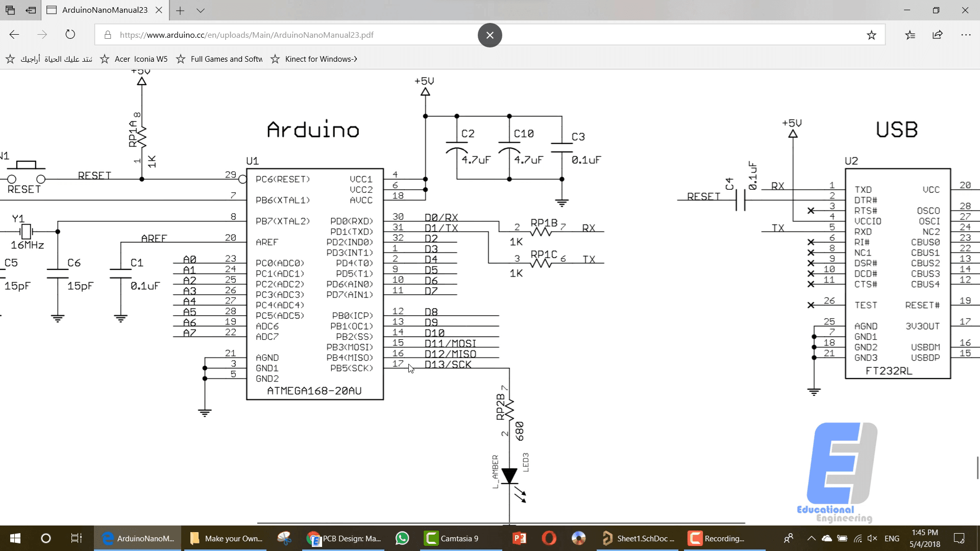980x551 pixels.
Task: Open the Favorites hub in Edge
Action: (x=910, y=35)
